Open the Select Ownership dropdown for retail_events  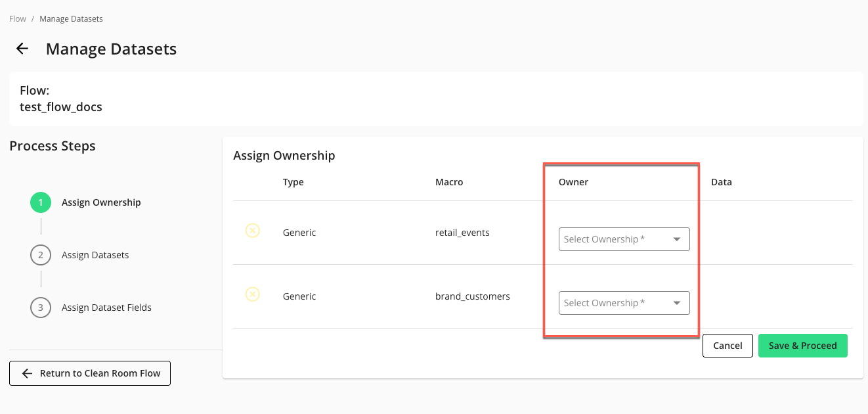[x=617, y=239]
